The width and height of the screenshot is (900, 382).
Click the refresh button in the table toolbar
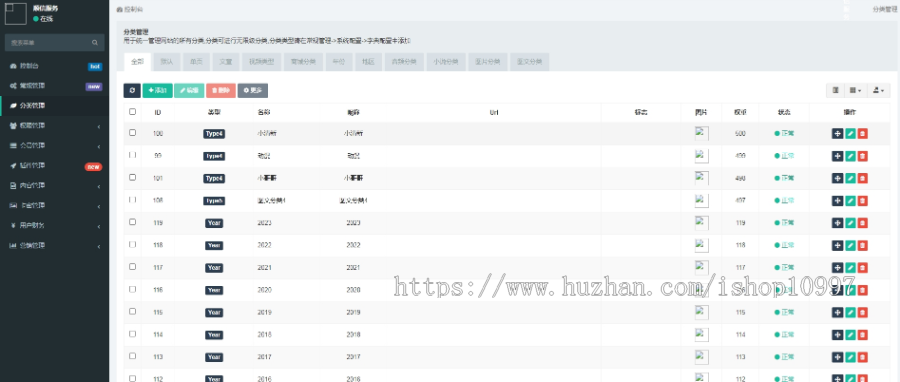(x=132, y=90)
